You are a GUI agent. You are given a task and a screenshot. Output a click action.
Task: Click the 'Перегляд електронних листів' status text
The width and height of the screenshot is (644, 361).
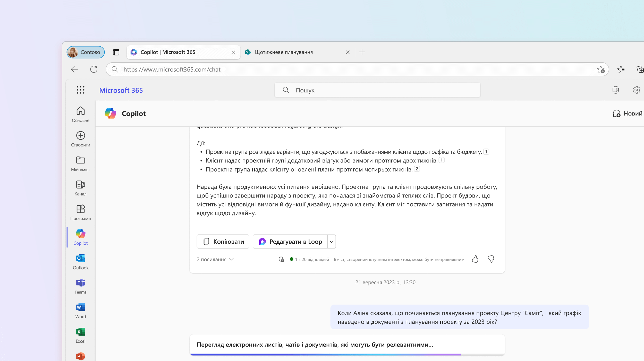[x=315, y=345]
